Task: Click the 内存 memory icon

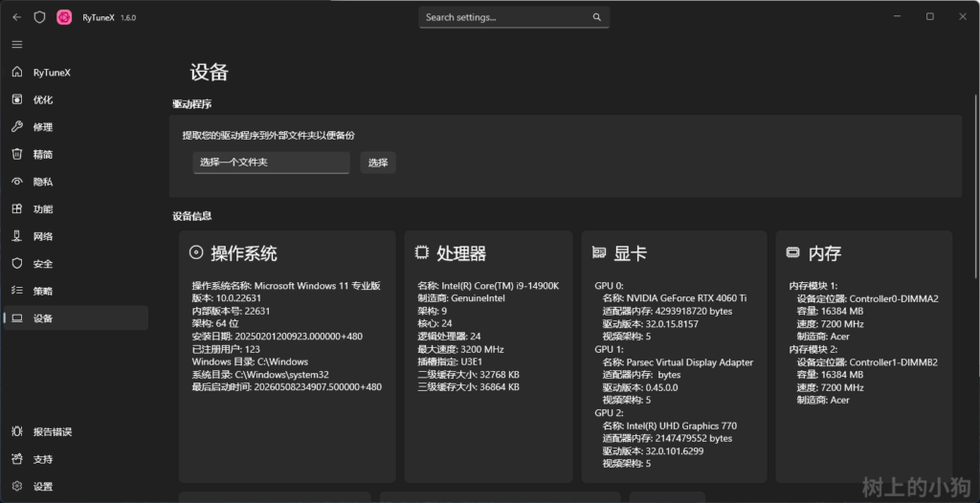Action: 792,252
